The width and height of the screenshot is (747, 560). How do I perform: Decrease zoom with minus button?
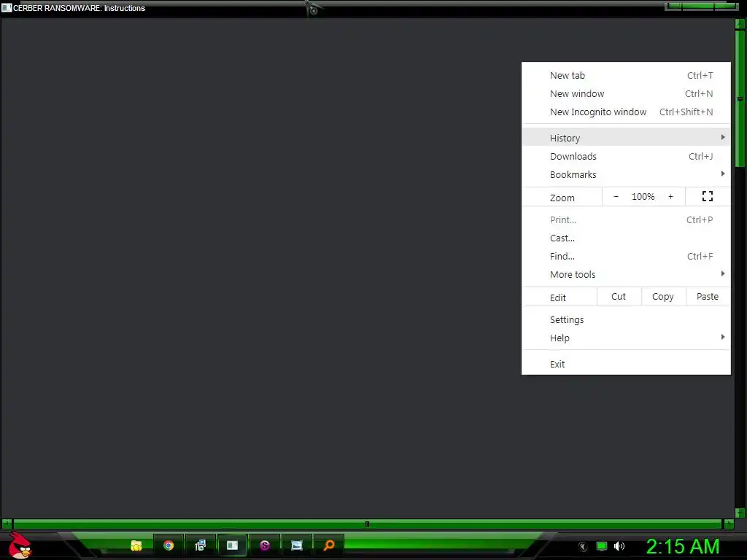point(616,196)
